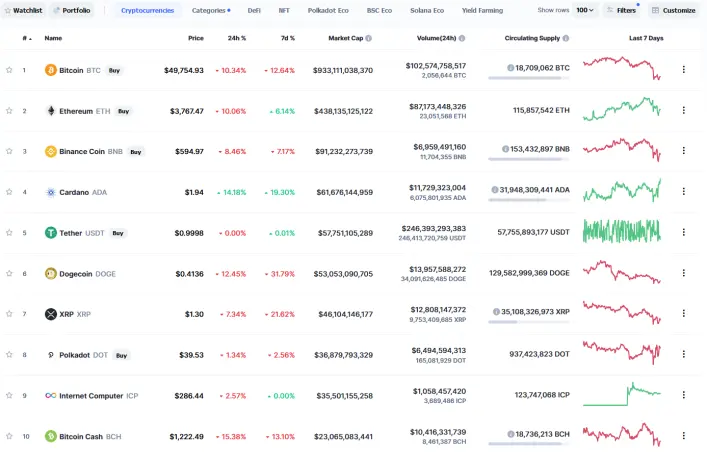Click Circulating Supply header info icon

point(566,38)
